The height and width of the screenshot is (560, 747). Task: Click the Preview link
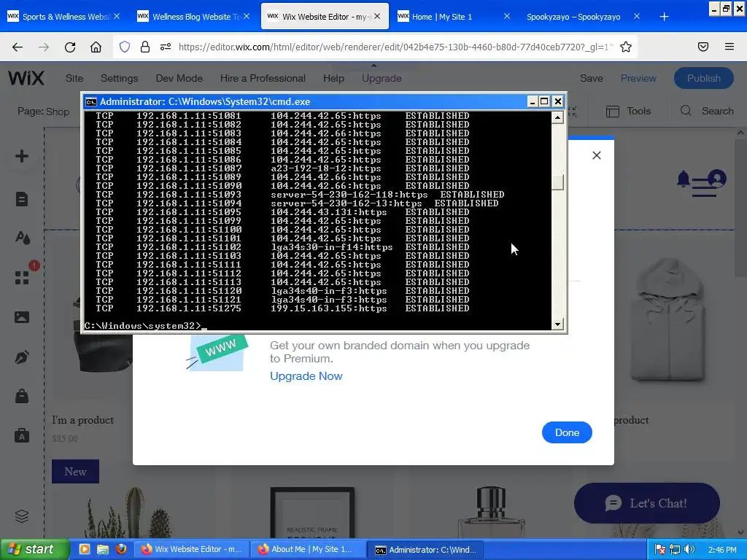[x=638, y=78]
